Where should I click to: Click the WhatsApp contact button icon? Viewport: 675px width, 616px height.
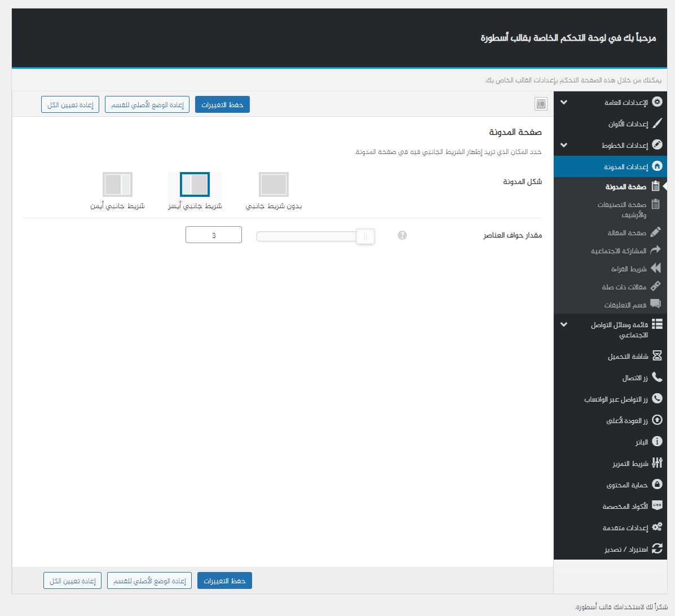[657, 399]
